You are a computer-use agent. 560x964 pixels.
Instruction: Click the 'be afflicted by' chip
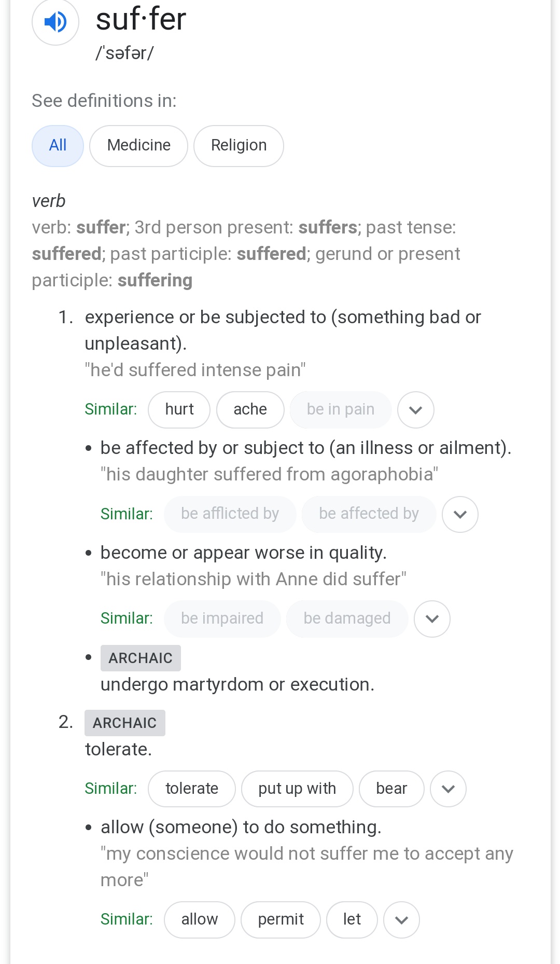coord(230,514)
